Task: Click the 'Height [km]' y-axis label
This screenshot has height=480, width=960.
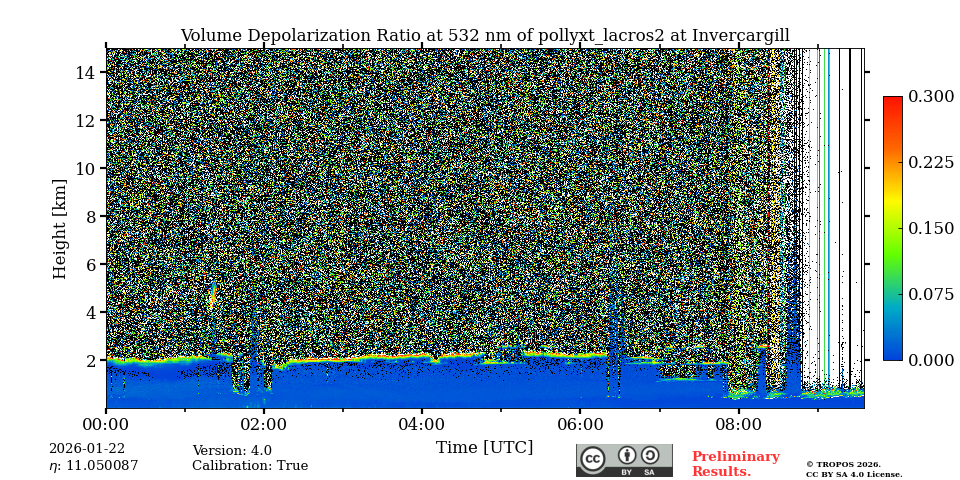Action: (60, 229)
